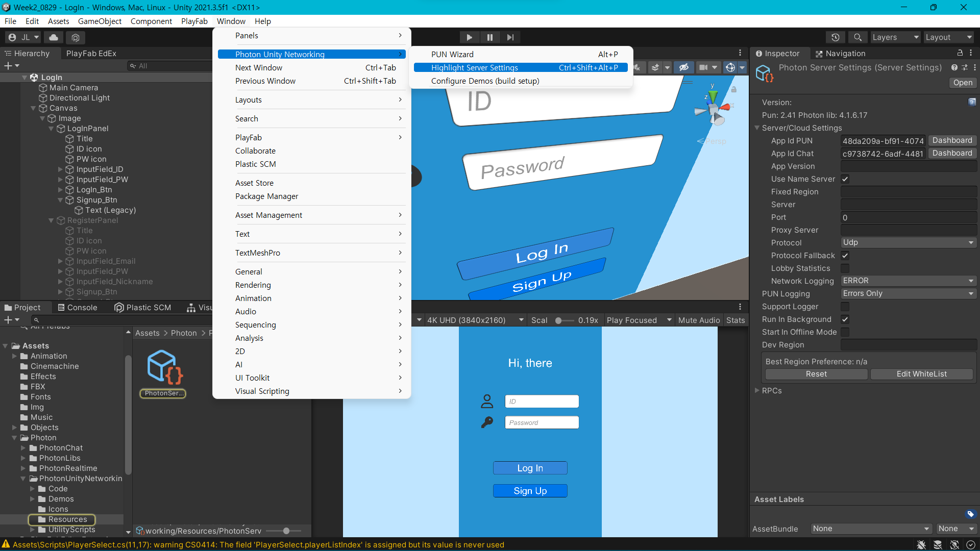
Task: Collapse the Server/Cloud Settings section
Action: click(757, 128)
